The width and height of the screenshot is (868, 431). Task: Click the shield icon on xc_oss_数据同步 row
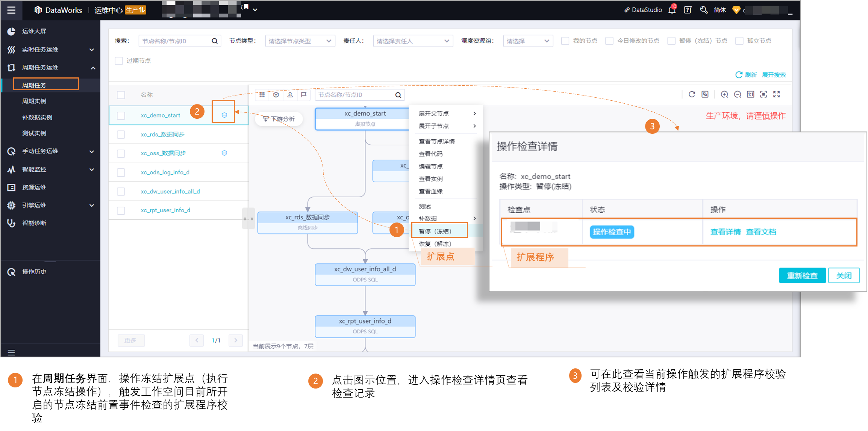point(224,153)
